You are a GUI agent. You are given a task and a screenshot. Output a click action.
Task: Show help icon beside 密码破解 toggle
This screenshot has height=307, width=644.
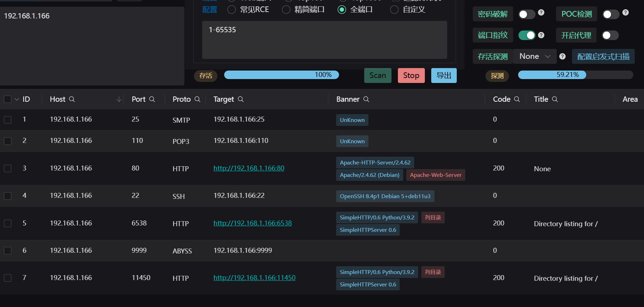pyautogui.click(x=541, y=12)
